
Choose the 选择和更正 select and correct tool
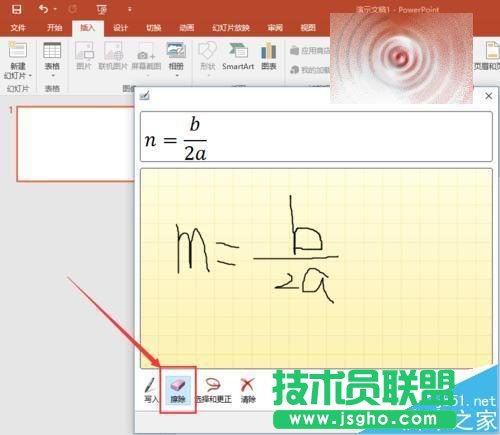pyautogui.click(x=213, y=390)
